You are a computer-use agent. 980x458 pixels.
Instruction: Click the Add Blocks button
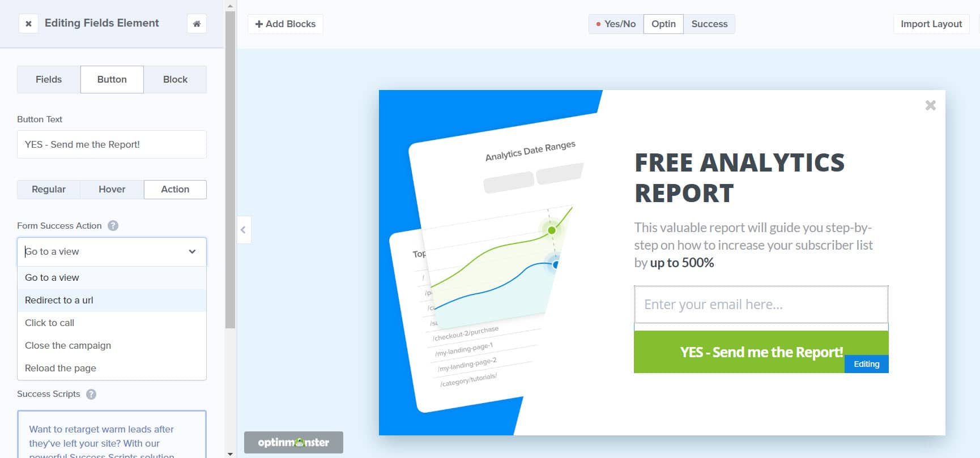click(286, 24)
